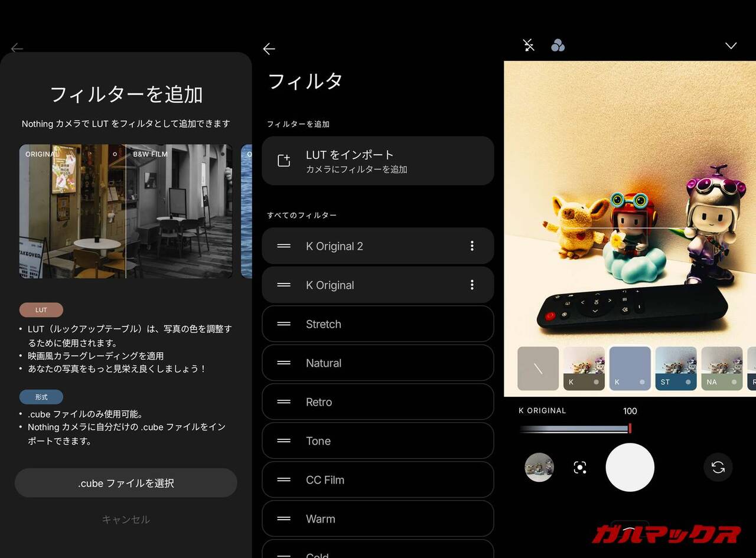Choose the ST filter preview thumbnail
The width and height of the screenshot is (756, 558).
click(676, 368)
